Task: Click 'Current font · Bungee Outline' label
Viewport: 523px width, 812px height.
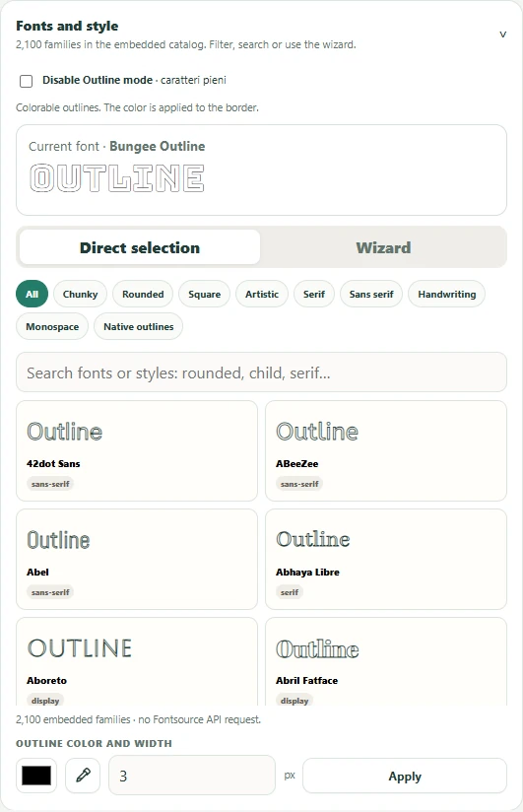Action: tap(116, 147)
